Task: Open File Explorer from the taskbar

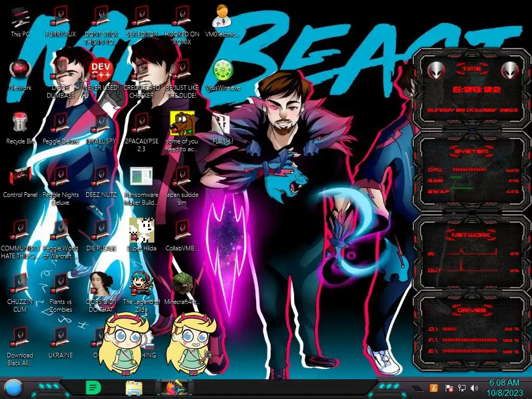Action: point(134,389)
